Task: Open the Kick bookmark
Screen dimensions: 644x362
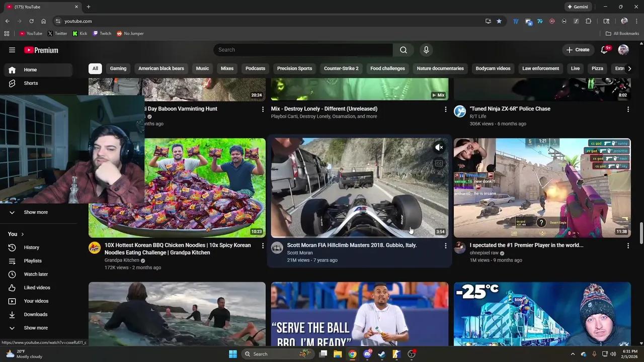Action: coord(80,33)
